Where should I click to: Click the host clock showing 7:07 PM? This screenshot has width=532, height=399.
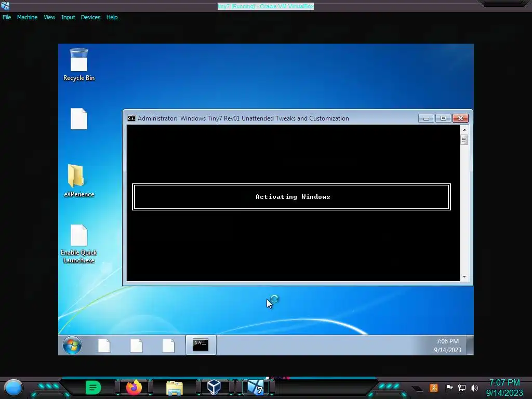(504, 388)
